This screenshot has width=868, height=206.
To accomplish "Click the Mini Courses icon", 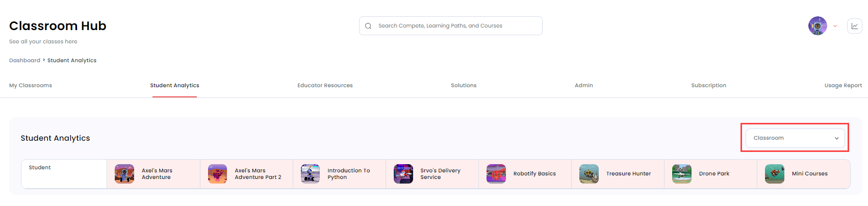I will point(774,174).
